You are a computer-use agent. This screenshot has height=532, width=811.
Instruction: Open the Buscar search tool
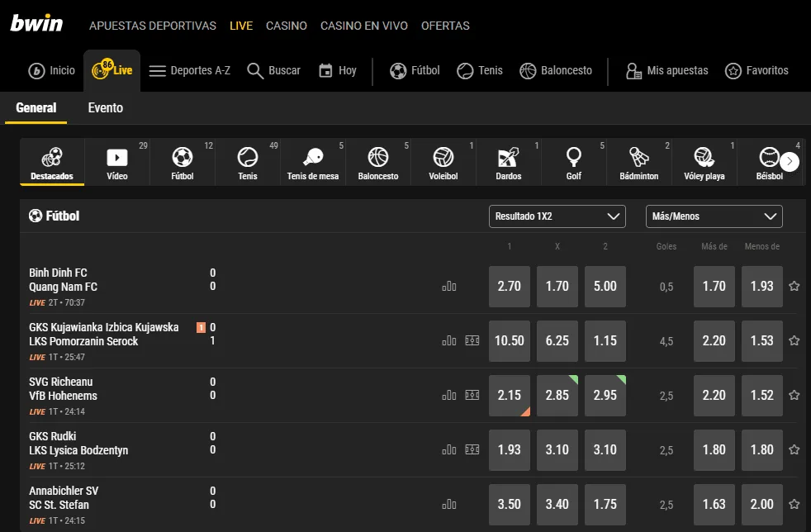[273, 71]
